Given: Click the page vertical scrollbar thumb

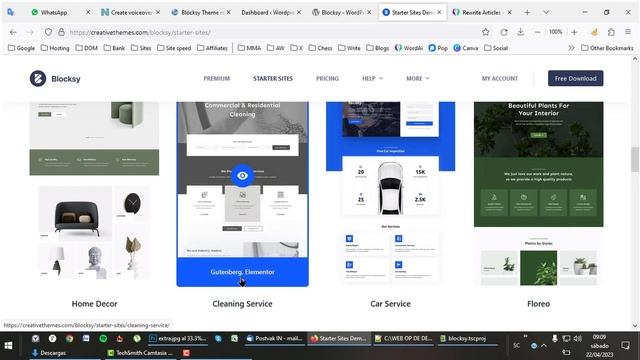Looking at the screenshot, I should point(635,159).
